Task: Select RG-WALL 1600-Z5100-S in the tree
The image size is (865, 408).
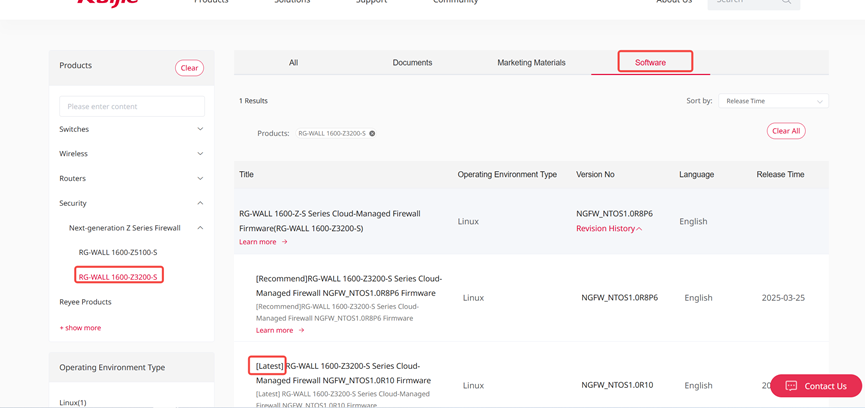Action: [118, 253]
